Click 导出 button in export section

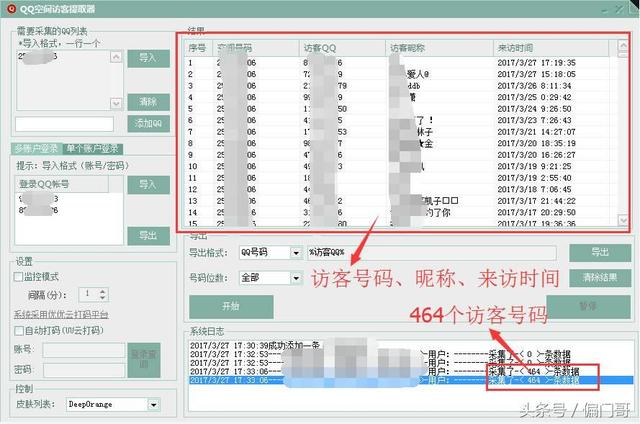click(600, 253)
